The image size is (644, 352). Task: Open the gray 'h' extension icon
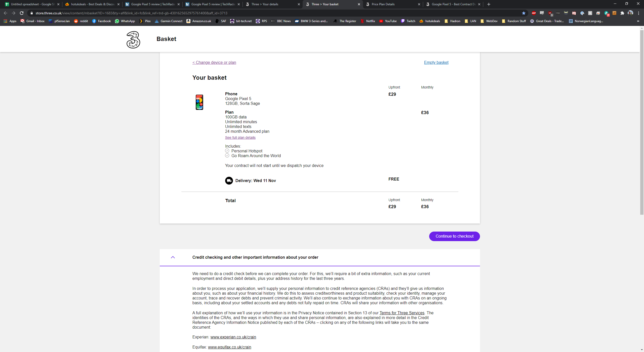pos(590,13)
